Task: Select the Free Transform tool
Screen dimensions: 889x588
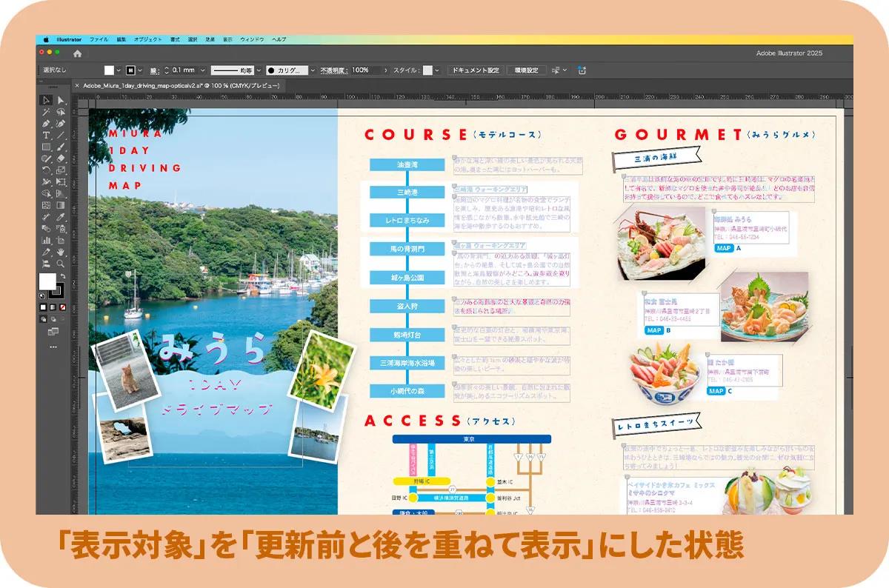Action: pos(60,181)
